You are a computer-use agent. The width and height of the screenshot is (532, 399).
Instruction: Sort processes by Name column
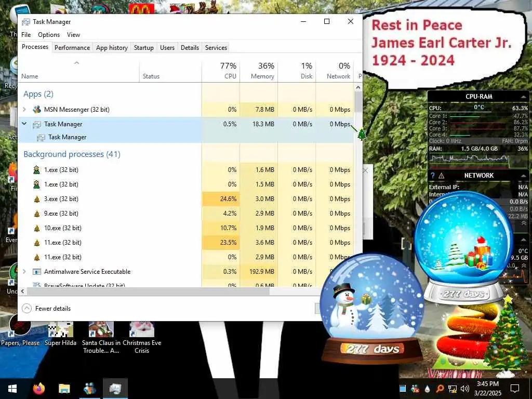[78, 71]
